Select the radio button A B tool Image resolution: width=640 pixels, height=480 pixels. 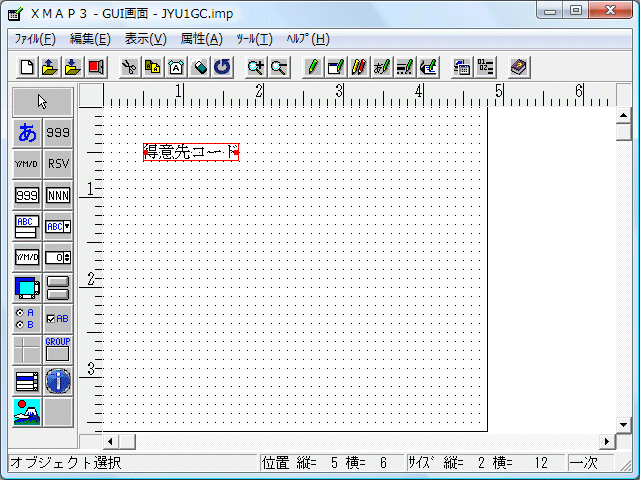(27, 319)
